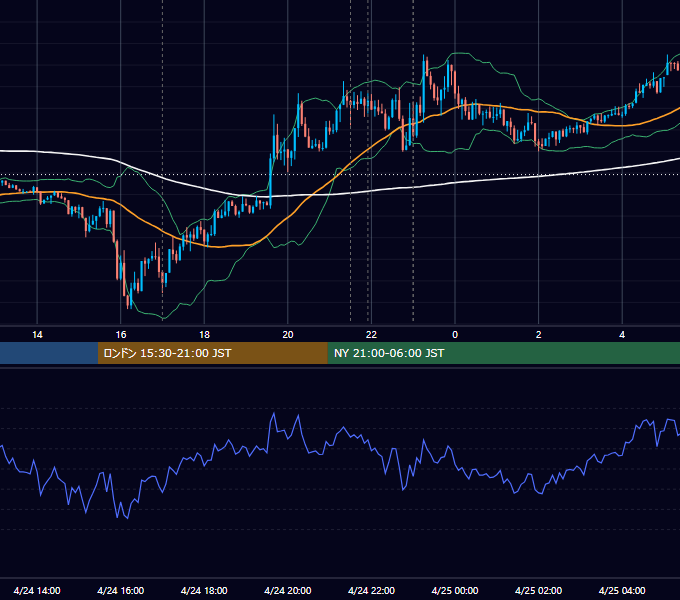Click the blue session bar before London
Image resolution: width=680 pixels, height=600 pixels.
pos(49,353)
